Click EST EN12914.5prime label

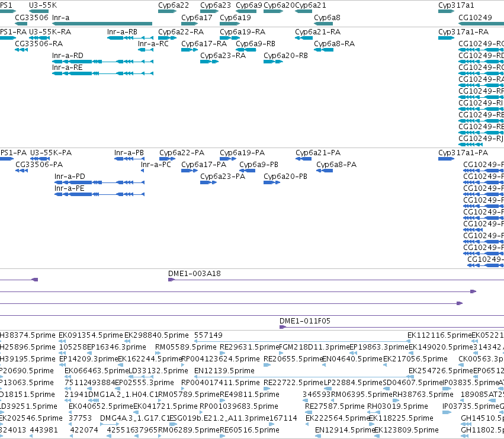[x=345, y=430]
